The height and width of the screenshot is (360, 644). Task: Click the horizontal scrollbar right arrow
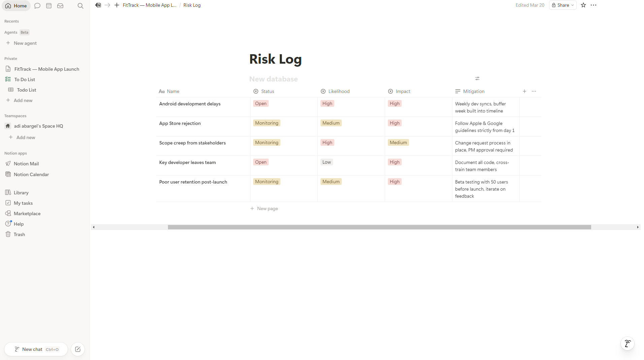pyautogui.click(x=638, y=227)
